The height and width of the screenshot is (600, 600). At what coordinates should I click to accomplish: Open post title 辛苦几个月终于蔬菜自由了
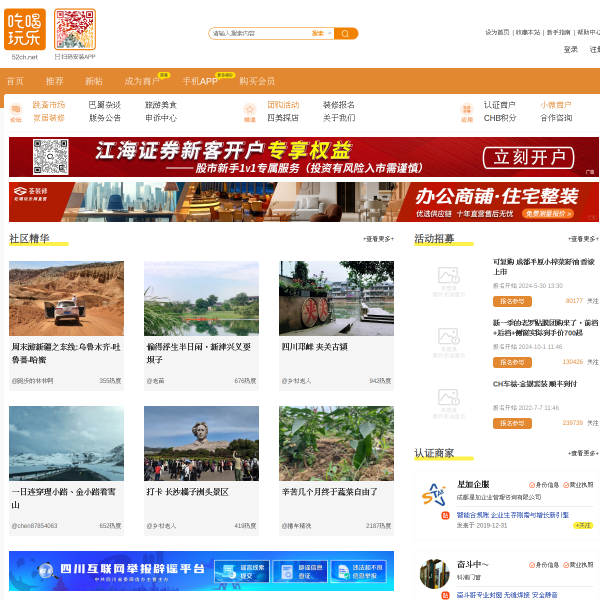(x=330, y=492)
